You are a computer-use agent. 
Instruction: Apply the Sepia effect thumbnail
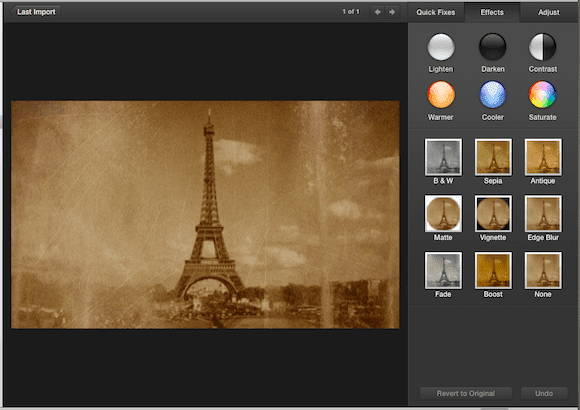[493, 157]
